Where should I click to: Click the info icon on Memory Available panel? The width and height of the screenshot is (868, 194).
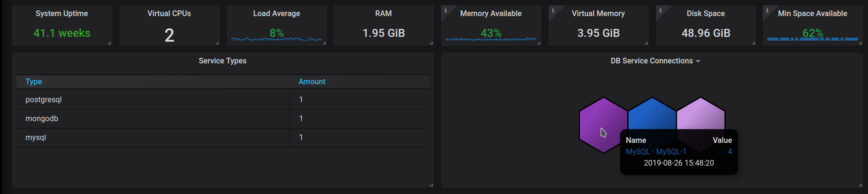[x=445, y=10]
